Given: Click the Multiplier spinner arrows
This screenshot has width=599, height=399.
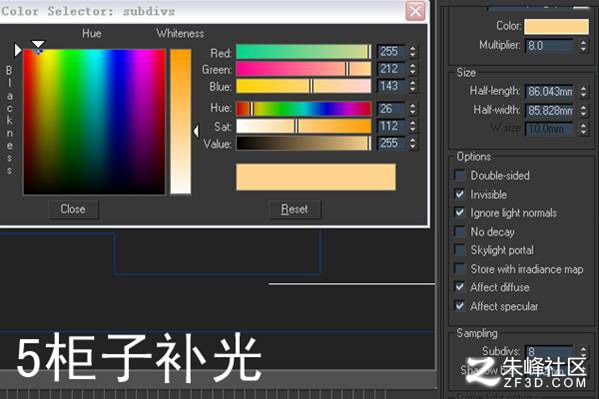Looking at the screenshot, I should pos(583,46).
